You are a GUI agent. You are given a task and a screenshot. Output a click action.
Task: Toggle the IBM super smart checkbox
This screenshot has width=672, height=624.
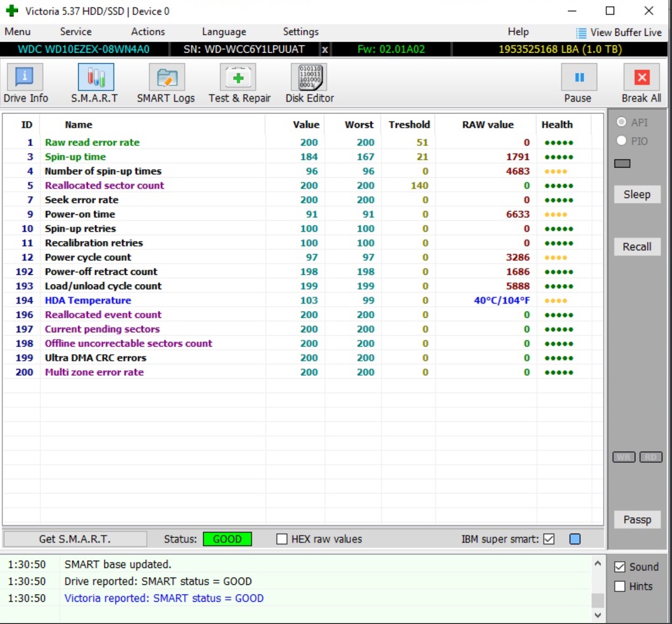[549, 539]
